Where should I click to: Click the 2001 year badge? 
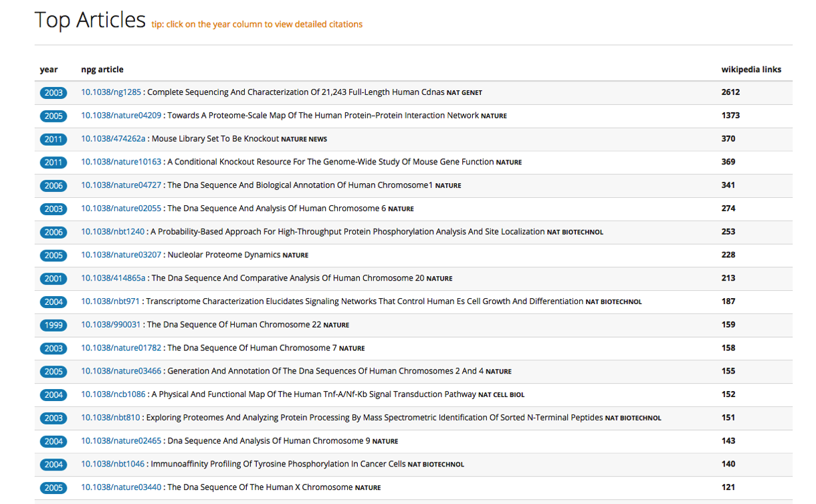[x=54, y=279]
